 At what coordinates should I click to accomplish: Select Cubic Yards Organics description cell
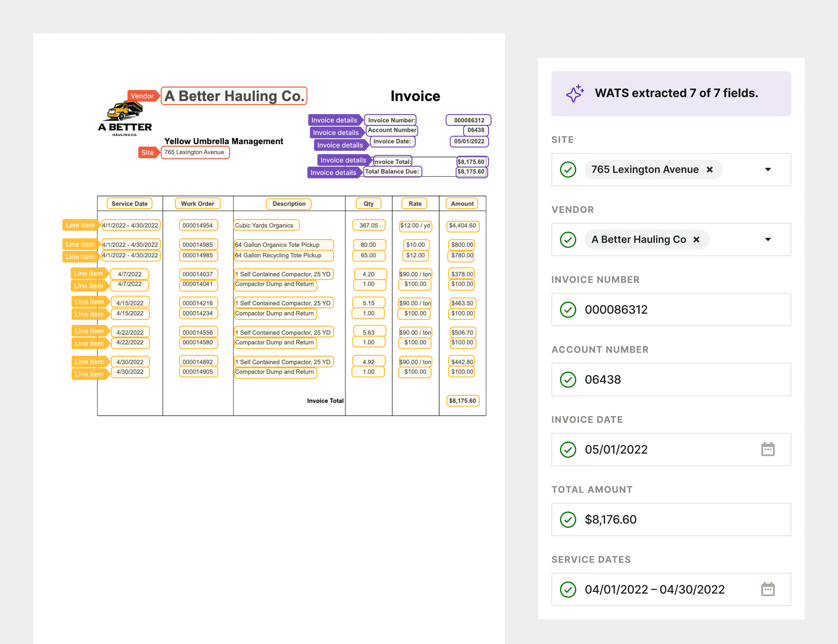(267, 225)
